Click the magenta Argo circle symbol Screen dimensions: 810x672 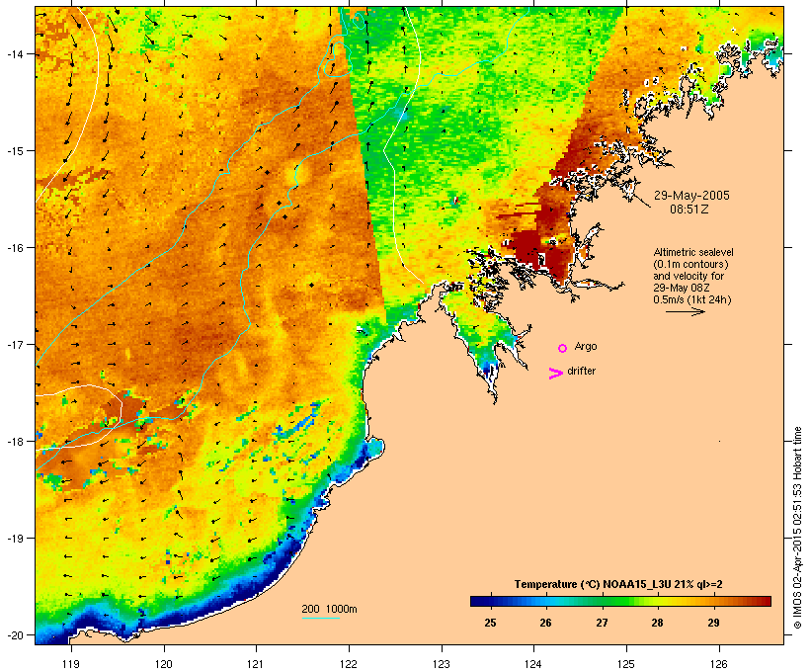[563, 349]
